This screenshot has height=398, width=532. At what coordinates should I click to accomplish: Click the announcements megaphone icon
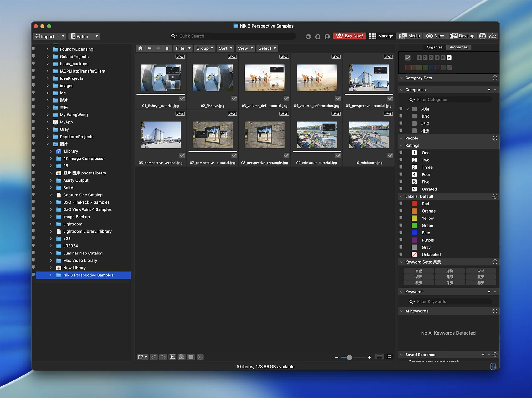coord(309,37)
